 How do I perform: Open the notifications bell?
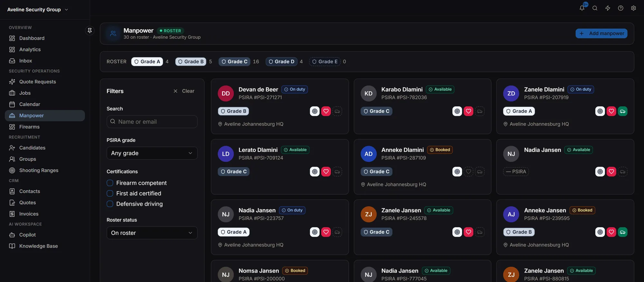[x=582, y=8]
